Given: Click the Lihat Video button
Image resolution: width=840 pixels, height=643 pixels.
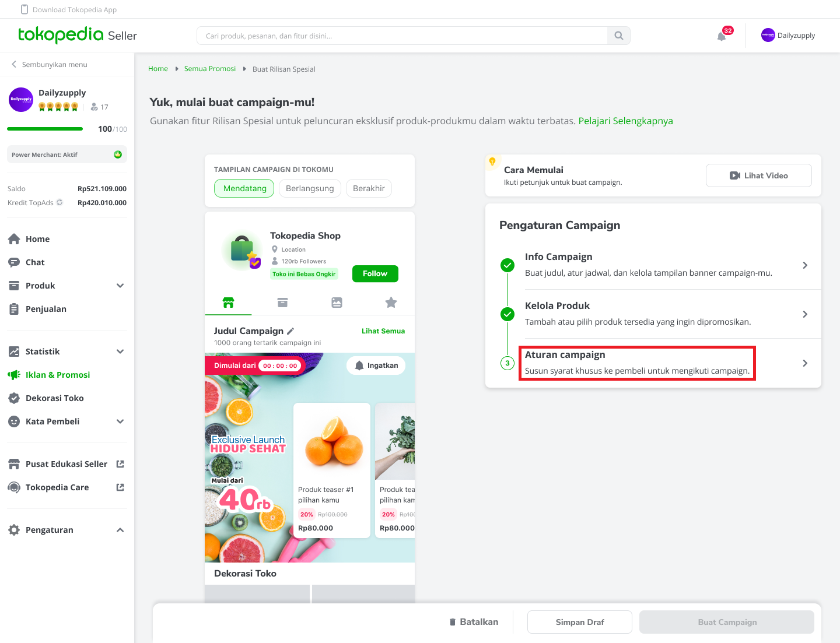Looking at the screenshot, I should click(758, 175).
